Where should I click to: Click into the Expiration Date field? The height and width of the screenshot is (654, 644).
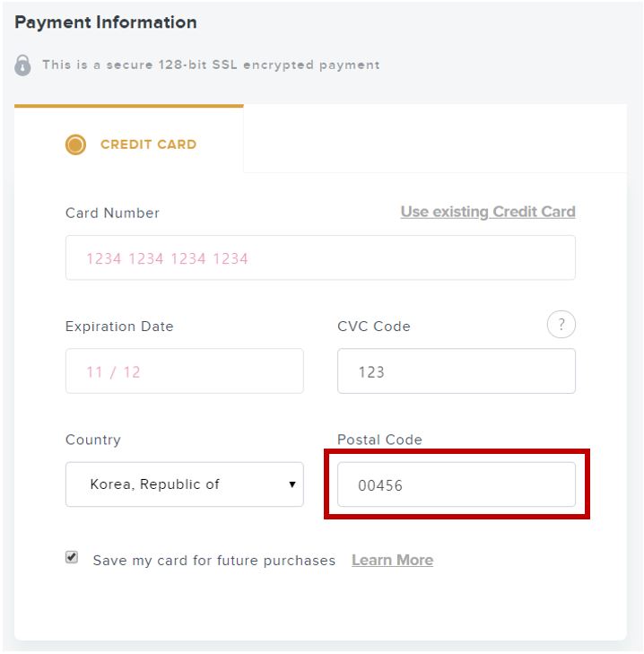pos(185,371)
